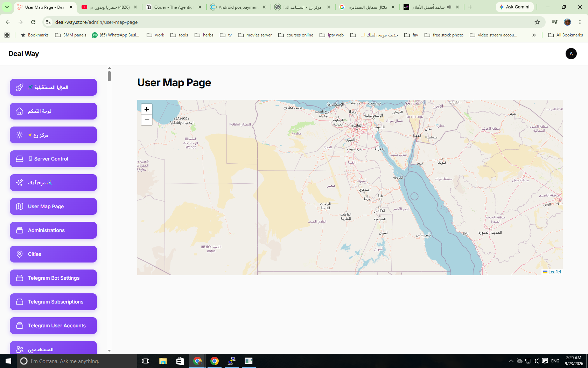
Task: Open the movies server bookmark folder
Action: pos(255,35)
